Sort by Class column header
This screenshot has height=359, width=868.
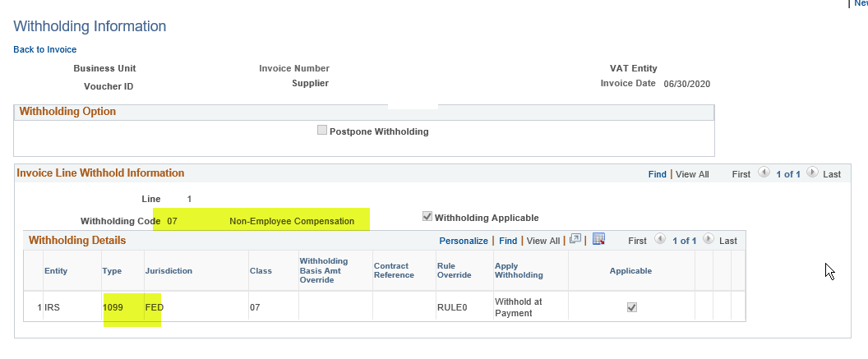click(261, 270)
